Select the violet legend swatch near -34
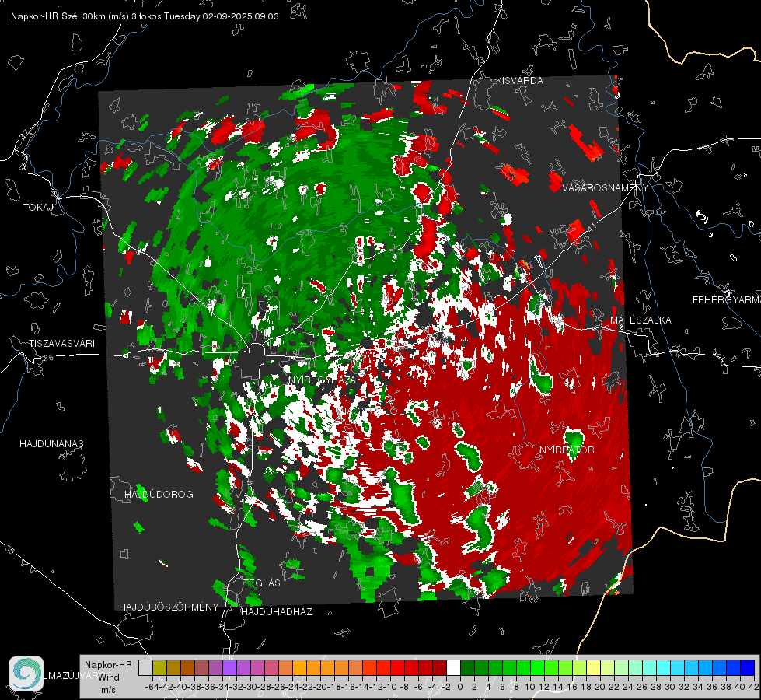 (x=229, y=667)
